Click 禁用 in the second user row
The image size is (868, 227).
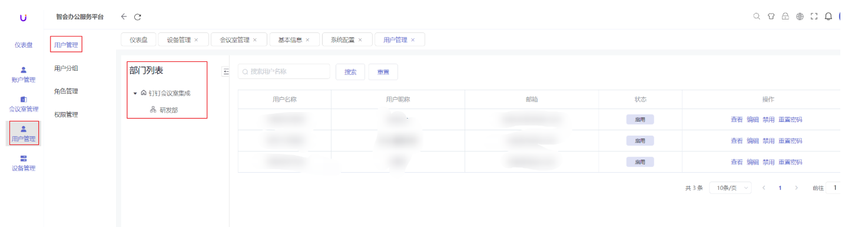(768, 141)
